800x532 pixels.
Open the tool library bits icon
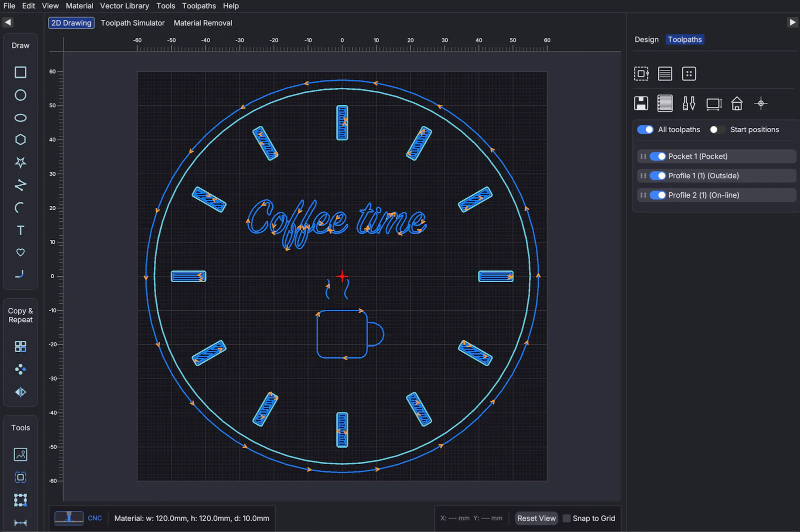pos(689,103)
